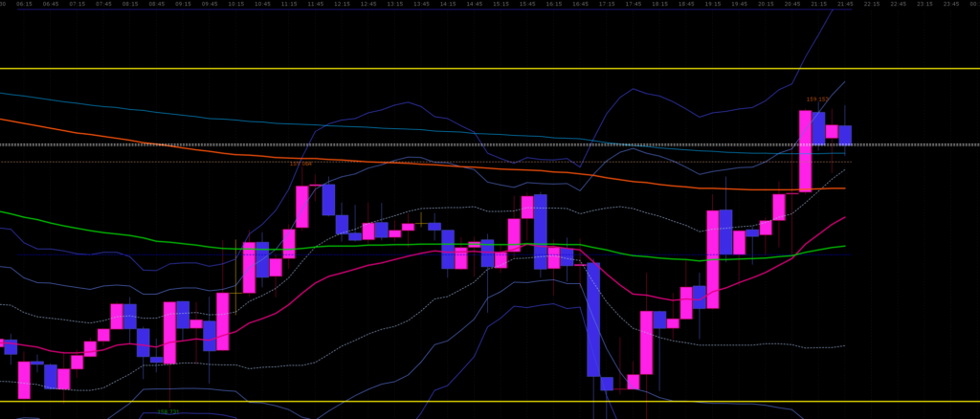
Task: Click the 16:45 time axis label
Action: [580, 4]
